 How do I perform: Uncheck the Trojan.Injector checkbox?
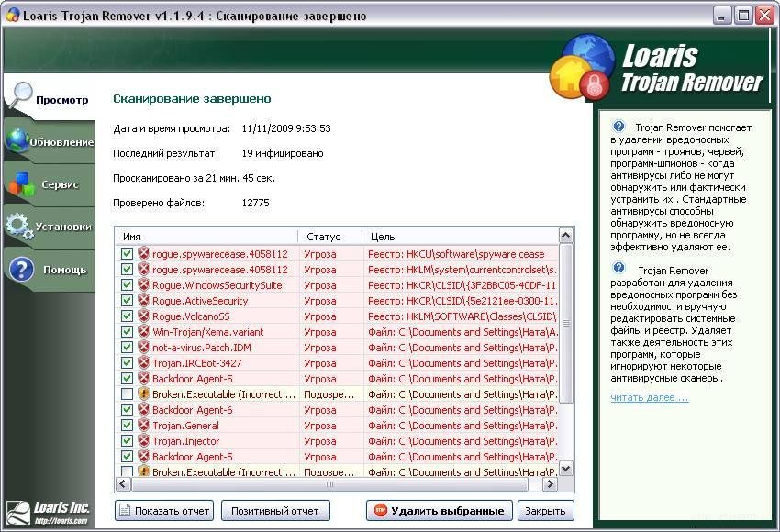tap(127, 440)
